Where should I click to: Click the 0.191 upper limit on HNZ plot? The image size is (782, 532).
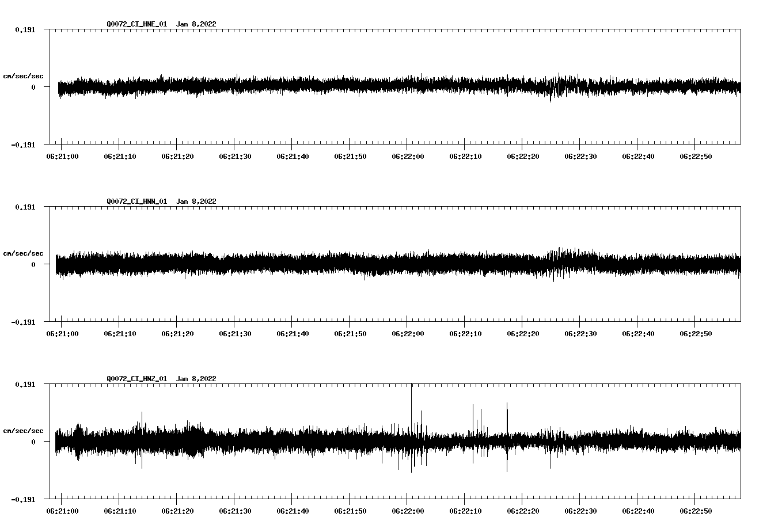point(25,384)
